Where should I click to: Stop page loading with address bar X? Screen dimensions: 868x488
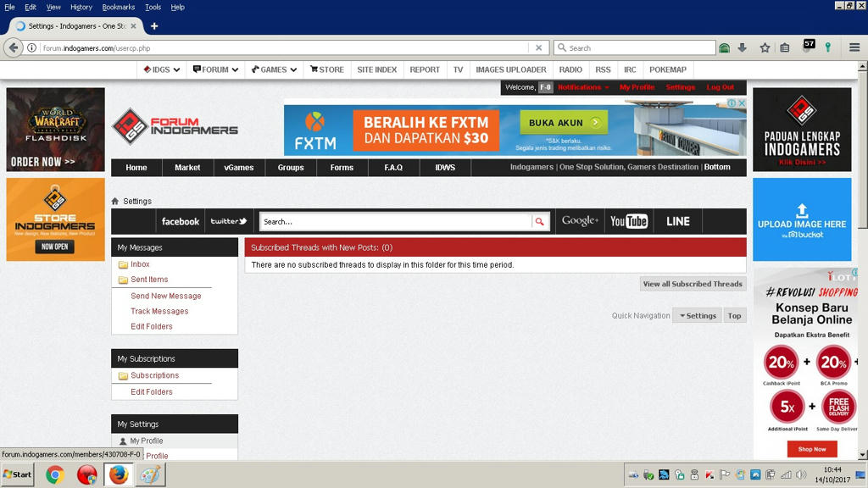click(538, 48)
